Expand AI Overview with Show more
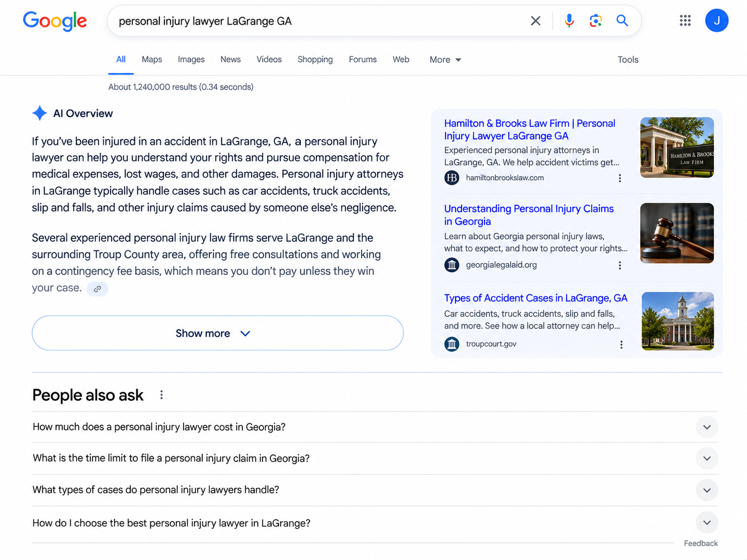Image resolution: width=747 pixels, height=560 pixels. click(x=218, y=333)
